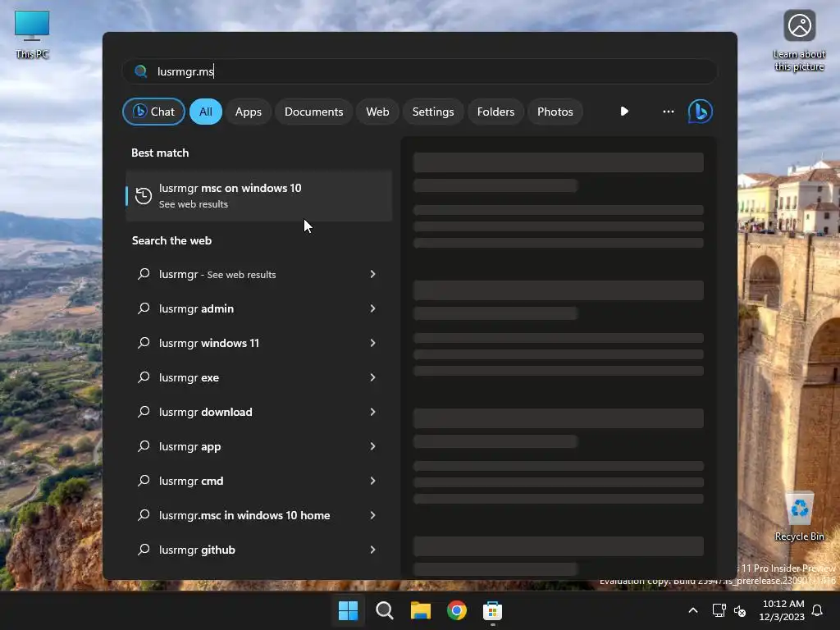Expand arrow for lusrmgr exe suggestion

point(373,377)
